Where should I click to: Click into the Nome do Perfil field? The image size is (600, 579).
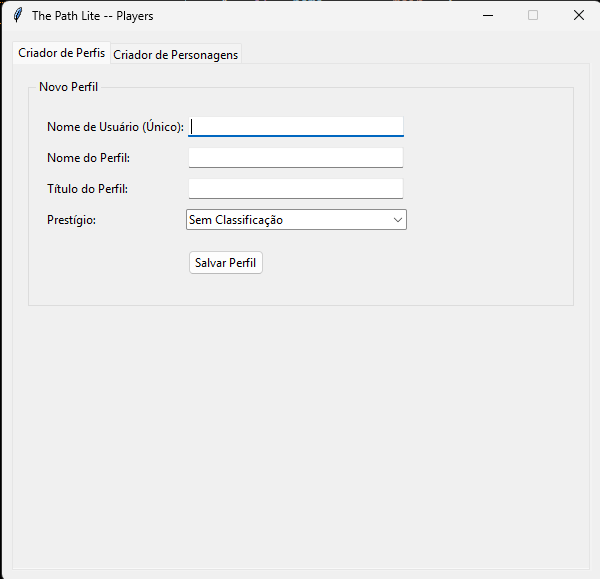296,158
